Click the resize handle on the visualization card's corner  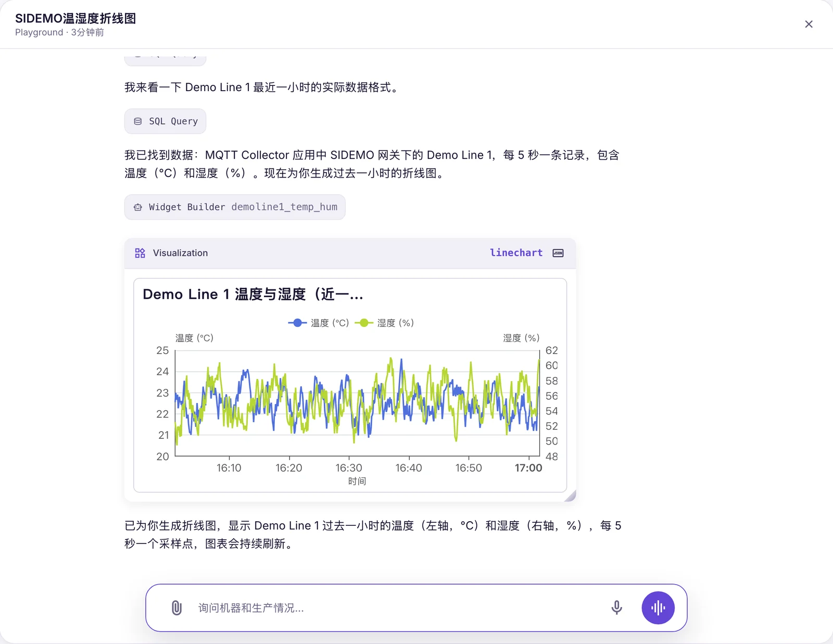click(571, 496)
